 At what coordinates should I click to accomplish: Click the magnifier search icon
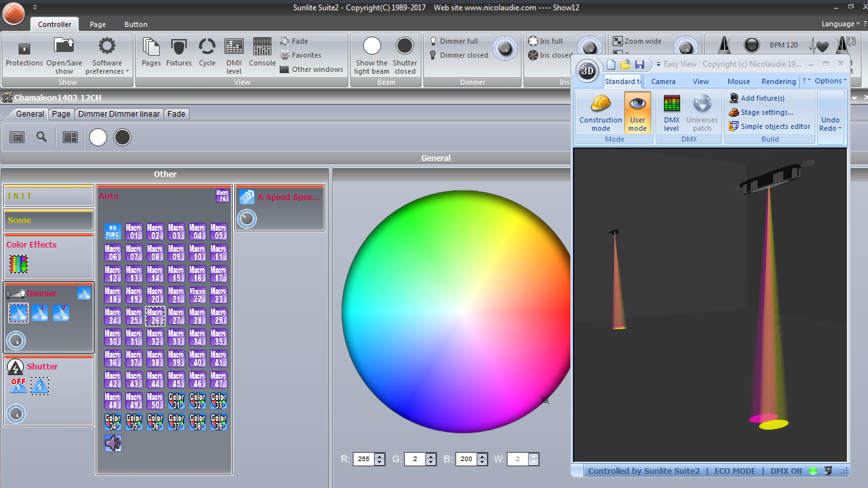tap(42, 137)
